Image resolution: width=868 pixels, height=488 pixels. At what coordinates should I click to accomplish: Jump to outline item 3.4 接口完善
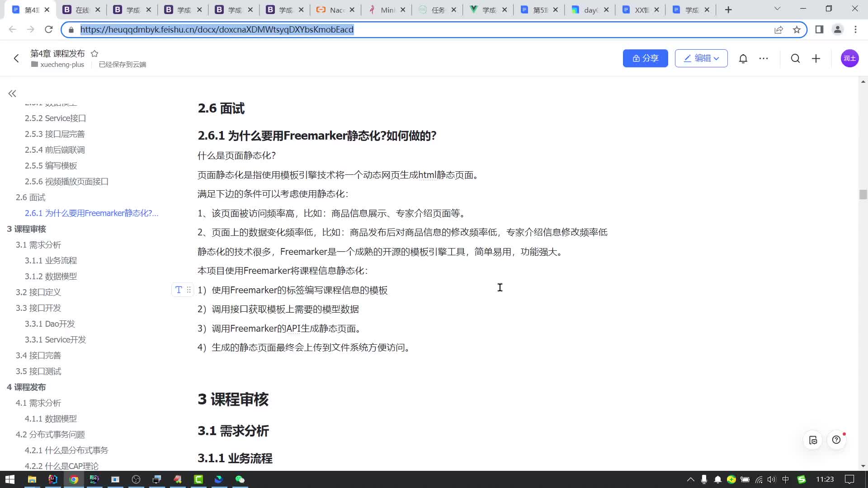tap(38, 356)
